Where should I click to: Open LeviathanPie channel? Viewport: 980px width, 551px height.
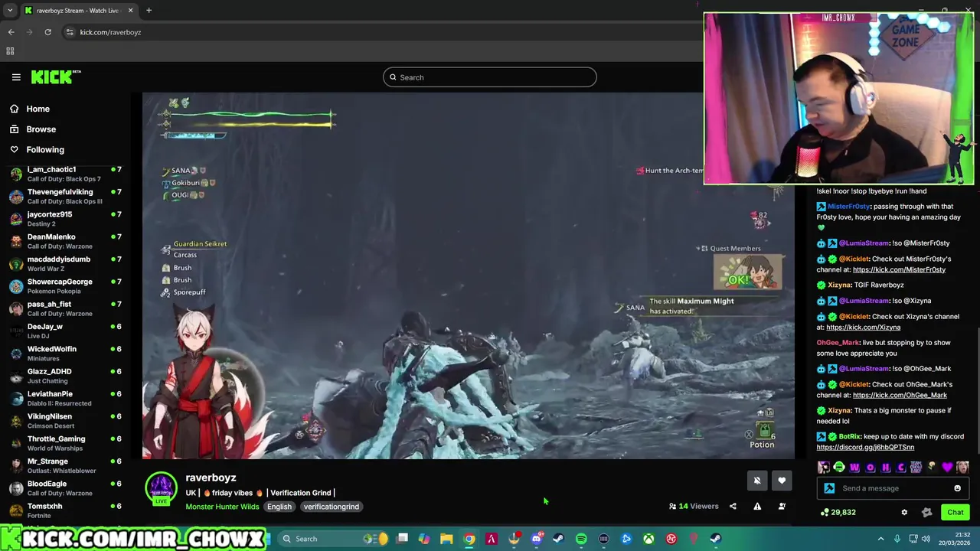tap(66, 398)
